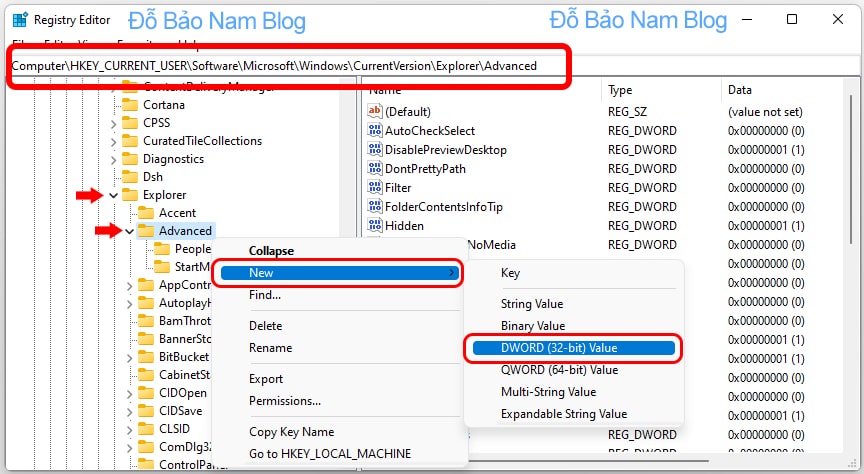Screen dimensions: 864x474
Task: Collapse the Explorer key
Action: pyautogui.click(x=114, y=195)
